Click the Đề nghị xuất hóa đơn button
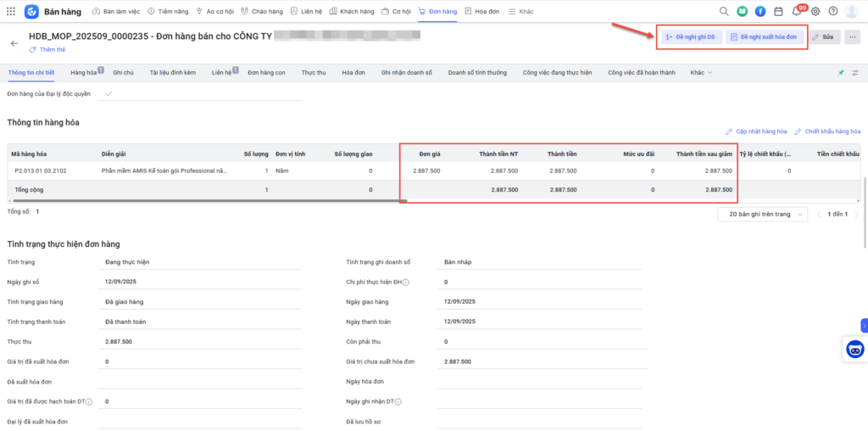The image size is (868, 431). point(764,37)
